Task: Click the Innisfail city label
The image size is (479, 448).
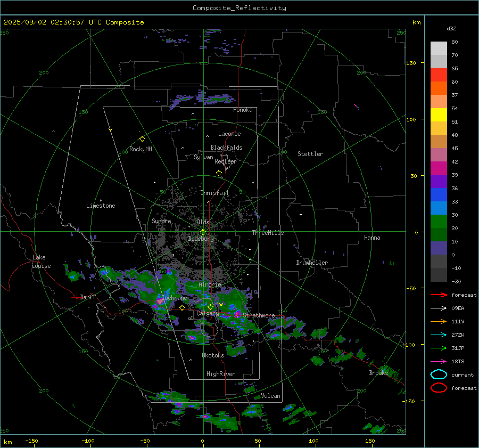Action: click(214, 193)
